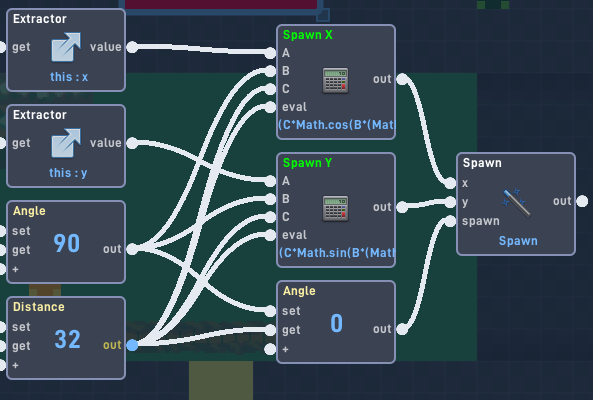Click the 'this : y' property label

(x=68, y=173)
